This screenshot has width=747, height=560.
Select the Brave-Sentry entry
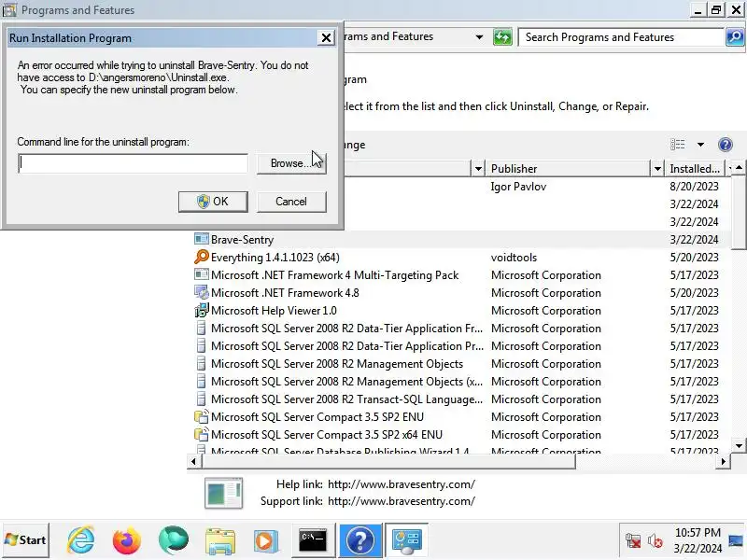coord(242,240)
